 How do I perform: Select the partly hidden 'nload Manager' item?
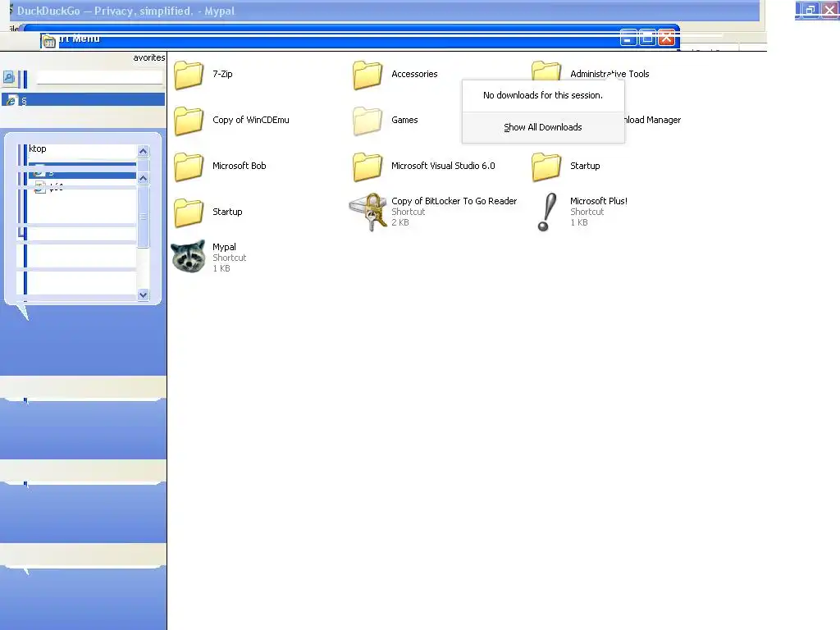click(652, 120)
